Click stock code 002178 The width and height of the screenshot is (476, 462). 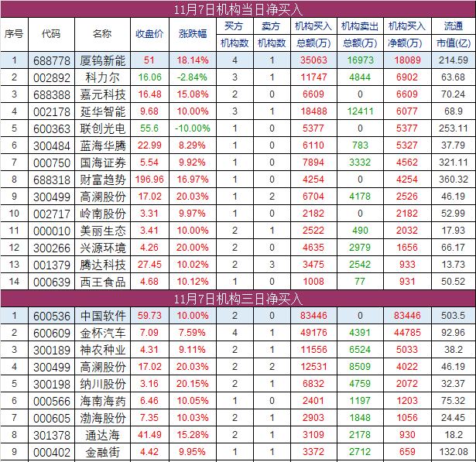(x=52, y=111)
